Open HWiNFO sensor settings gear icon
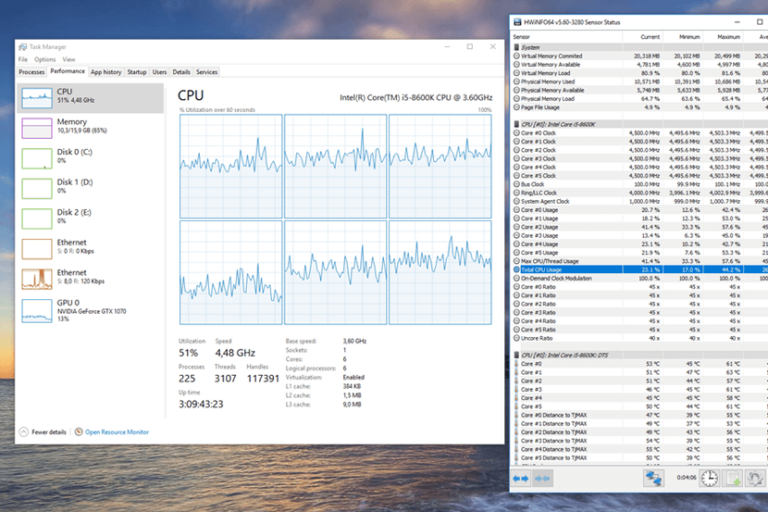768x512 pixels. (755, 478)
